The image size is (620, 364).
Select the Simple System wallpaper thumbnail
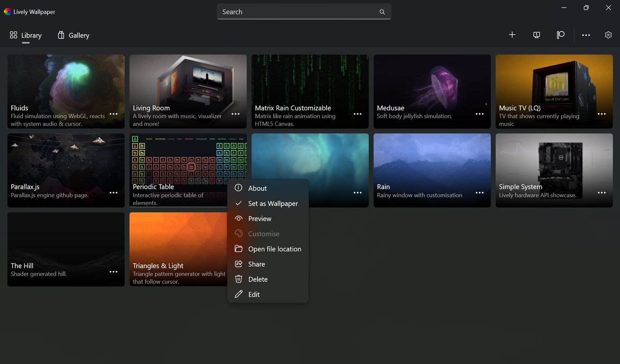tap(554, 170)
